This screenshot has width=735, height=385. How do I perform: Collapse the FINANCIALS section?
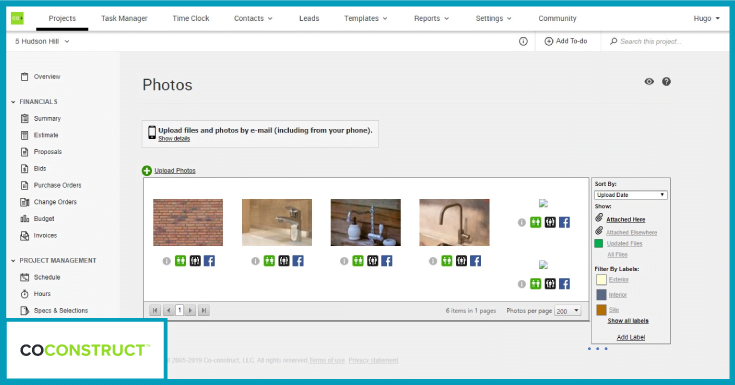pos(34,102)
